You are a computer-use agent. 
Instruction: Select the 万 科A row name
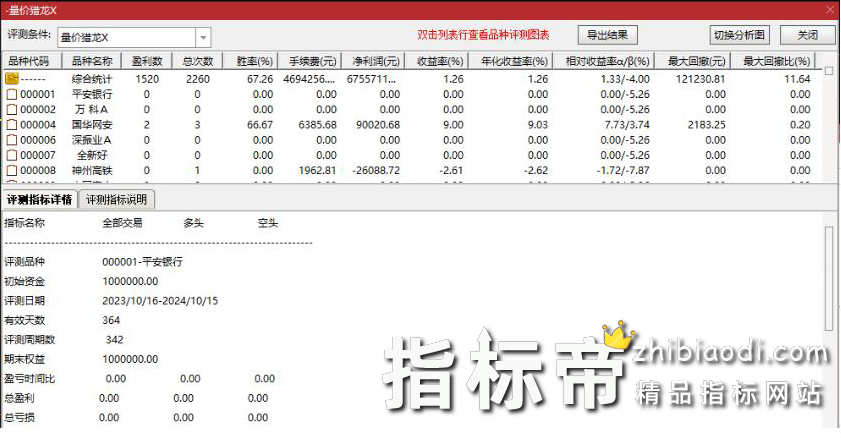point(92,109)
